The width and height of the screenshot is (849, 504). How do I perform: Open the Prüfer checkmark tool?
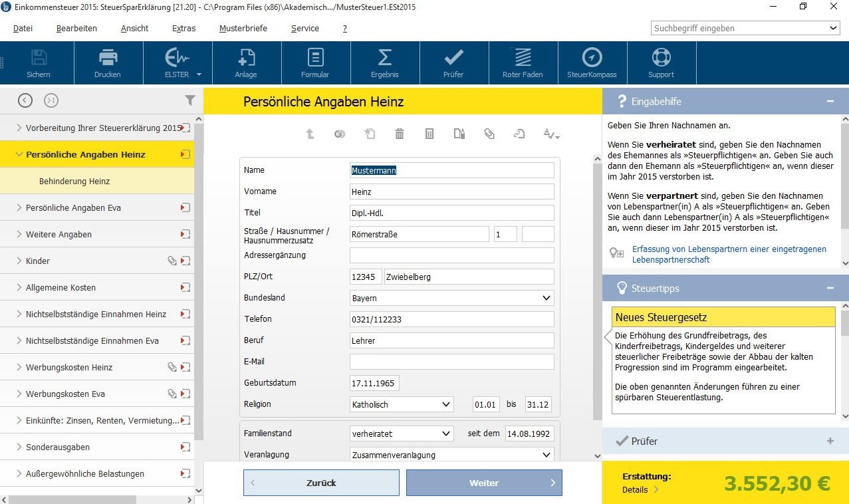pyautogui.click(x=453, y=63)
